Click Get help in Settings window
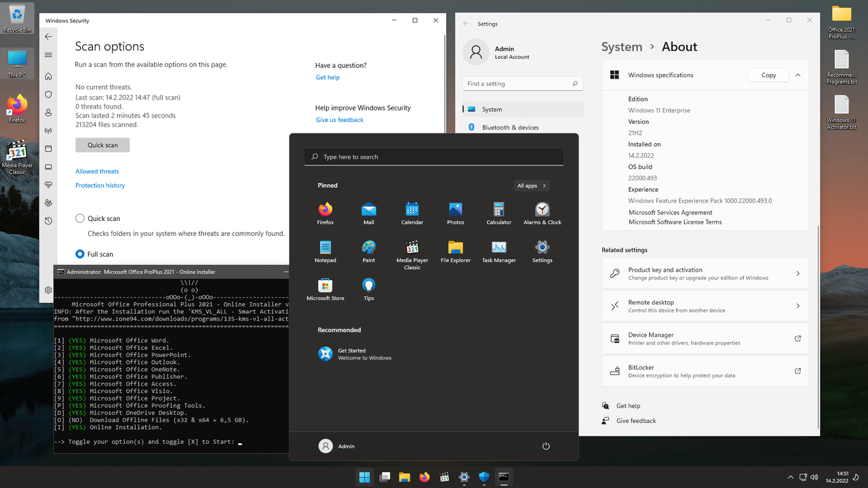Viewport: 868px width, 488px height. [628, 406]
